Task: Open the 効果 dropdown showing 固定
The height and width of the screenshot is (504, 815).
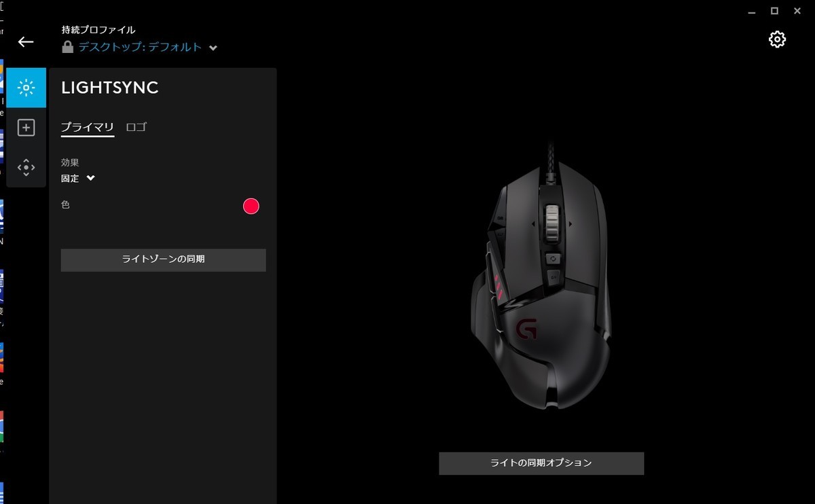Action: point(78,179)
